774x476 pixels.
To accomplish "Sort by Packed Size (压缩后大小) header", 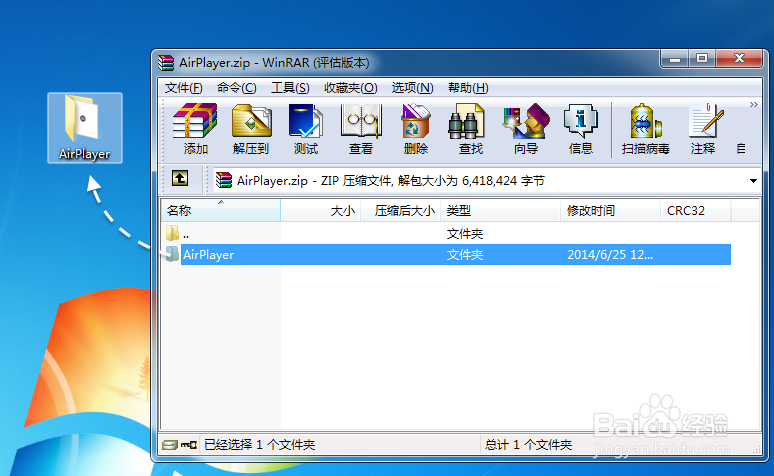I will tap(400, 211).
